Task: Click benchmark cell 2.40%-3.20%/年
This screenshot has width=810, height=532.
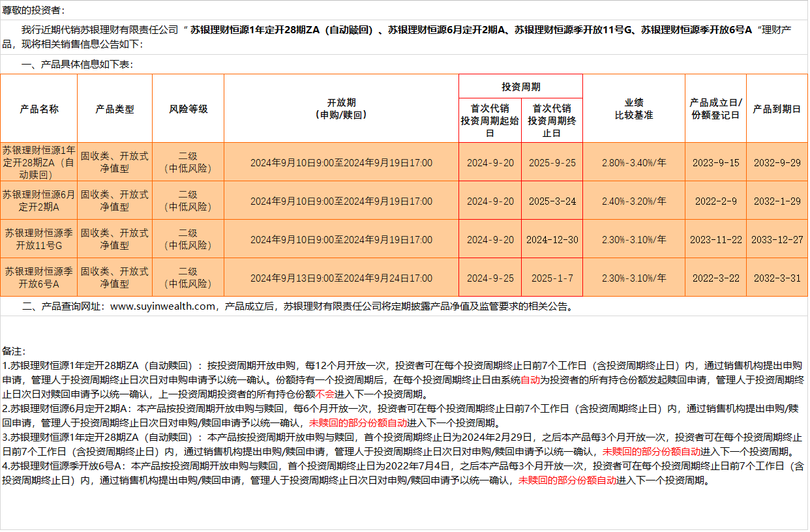Action: 634,201
